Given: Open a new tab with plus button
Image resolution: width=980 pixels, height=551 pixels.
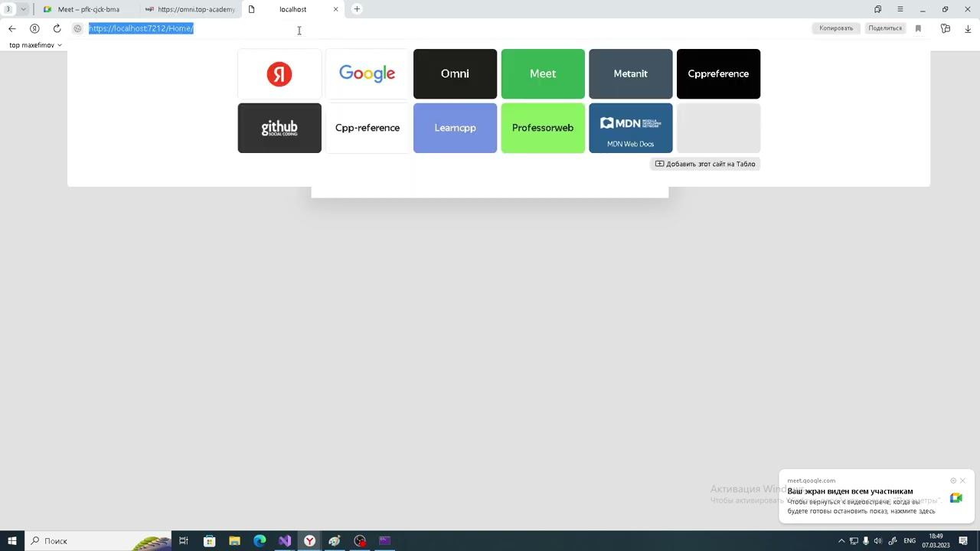Looking at the screenshot, I should tap(357, 9).
